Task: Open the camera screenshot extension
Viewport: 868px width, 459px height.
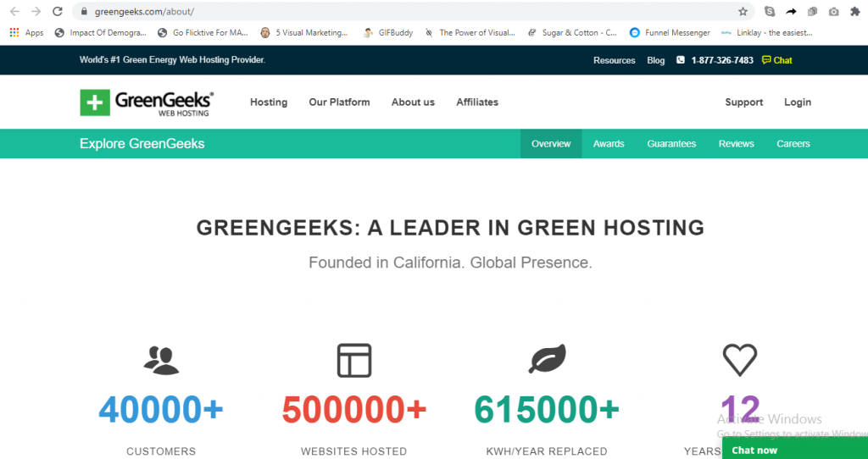Action: [834, 11]
